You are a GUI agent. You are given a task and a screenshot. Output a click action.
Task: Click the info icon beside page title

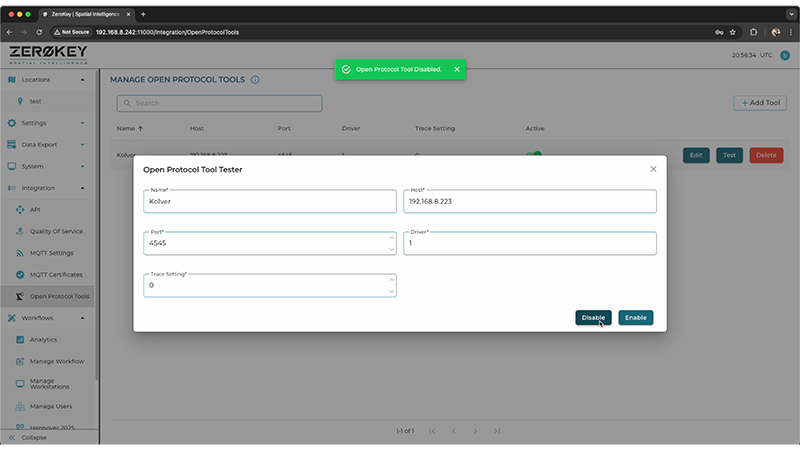[255, 79]
